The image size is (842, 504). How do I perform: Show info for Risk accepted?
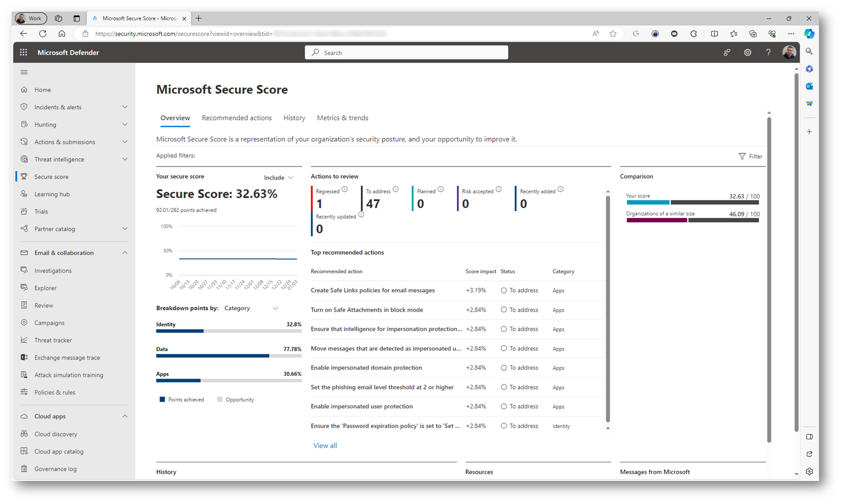coord(499,190)
